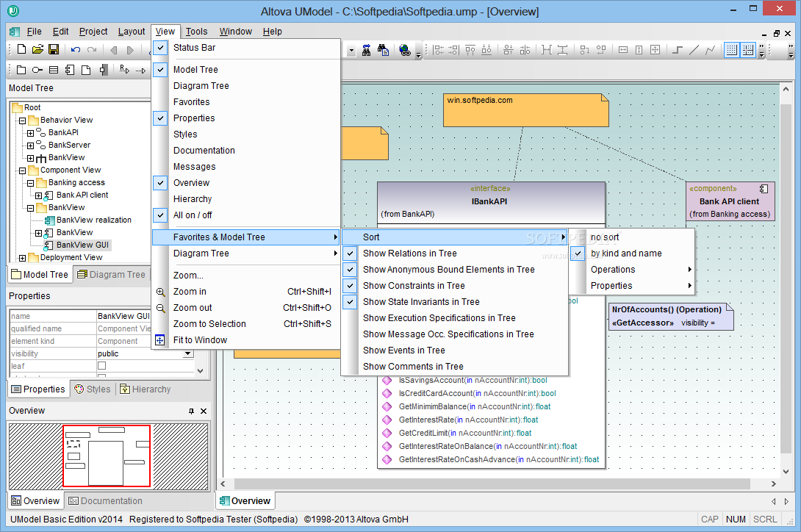
Task: Switch to the Hierarchy tab
Action: (145, 389)
